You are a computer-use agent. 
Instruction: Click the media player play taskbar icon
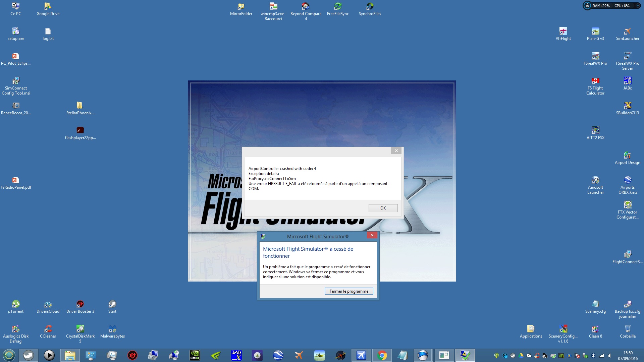click(x=49, y=355)
